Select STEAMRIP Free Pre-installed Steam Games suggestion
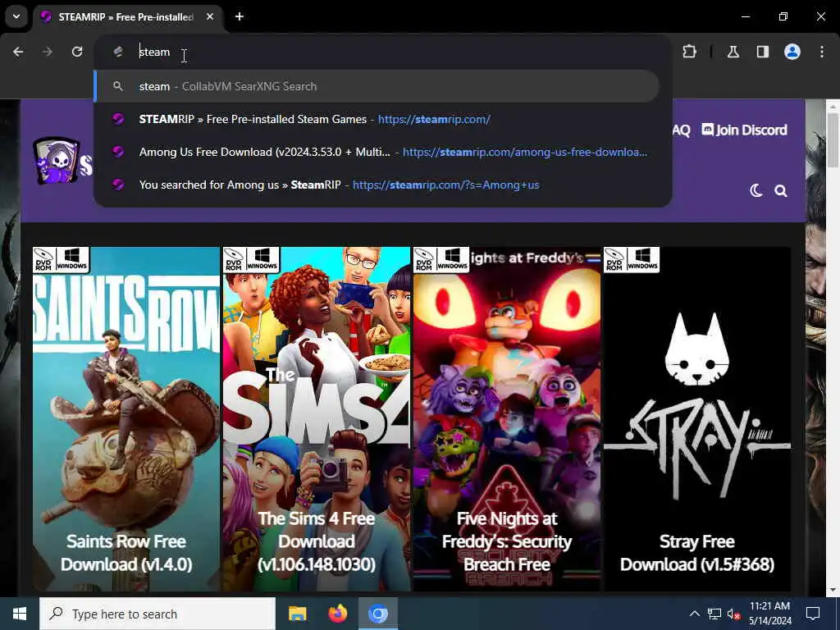The image size is (840, 630). (x=377, y=119)
